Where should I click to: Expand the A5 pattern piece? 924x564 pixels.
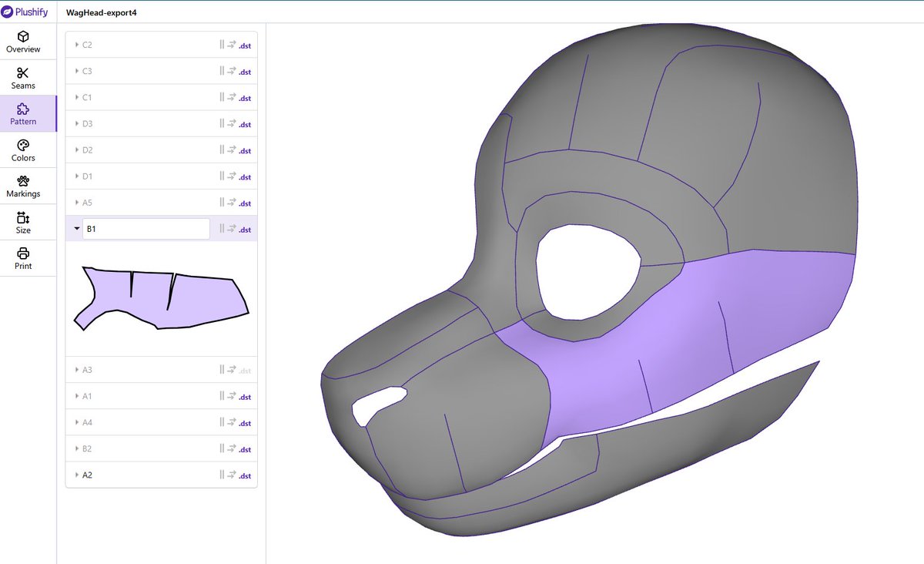(x=77, y=202)
